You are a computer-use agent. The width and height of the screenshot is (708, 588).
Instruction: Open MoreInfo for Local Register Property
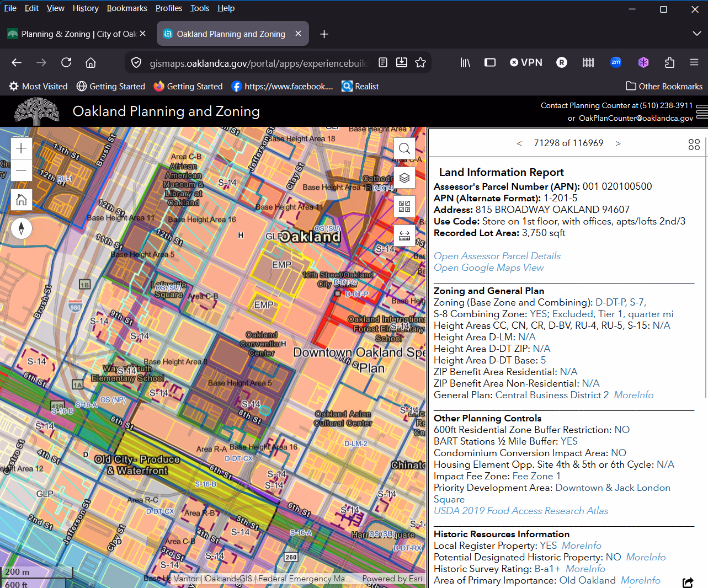pos(582,546)
